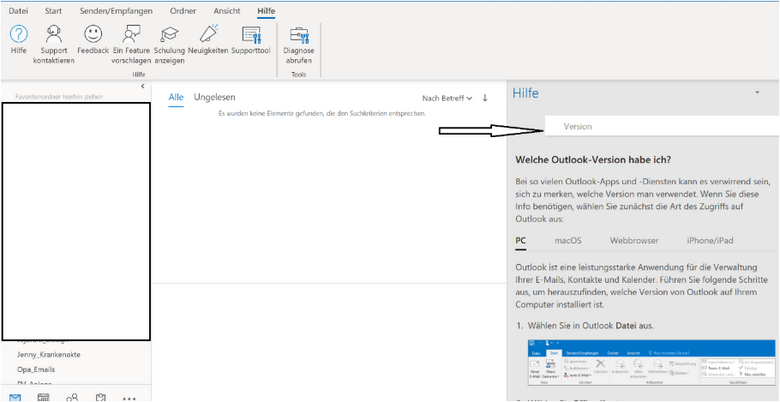Click Support kontaktieren headset icon
This screenshot has width=780, height=402.
click(x=54, y=34)
